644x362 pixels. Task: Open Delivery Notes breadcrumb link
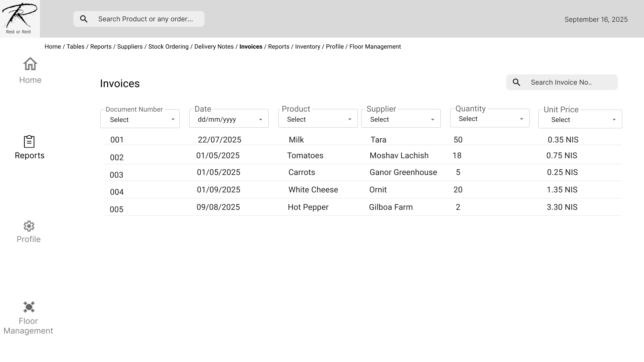click(214, 47)
